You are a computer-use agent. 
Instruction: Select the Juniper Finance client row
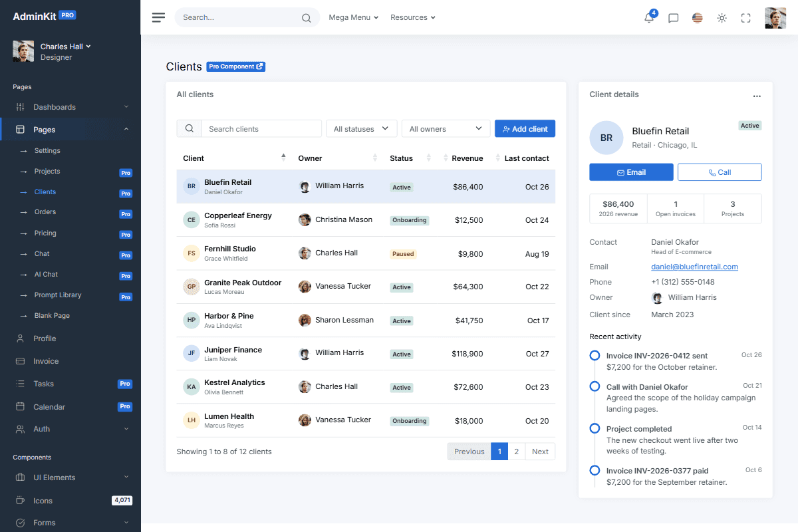pyautogui.click(x=366, y=354)
